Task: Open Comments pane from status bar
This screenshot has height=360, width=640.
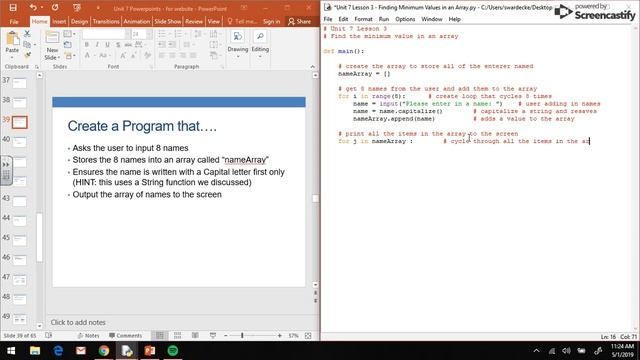Action: pyautogui.click(x=125, y=336)
